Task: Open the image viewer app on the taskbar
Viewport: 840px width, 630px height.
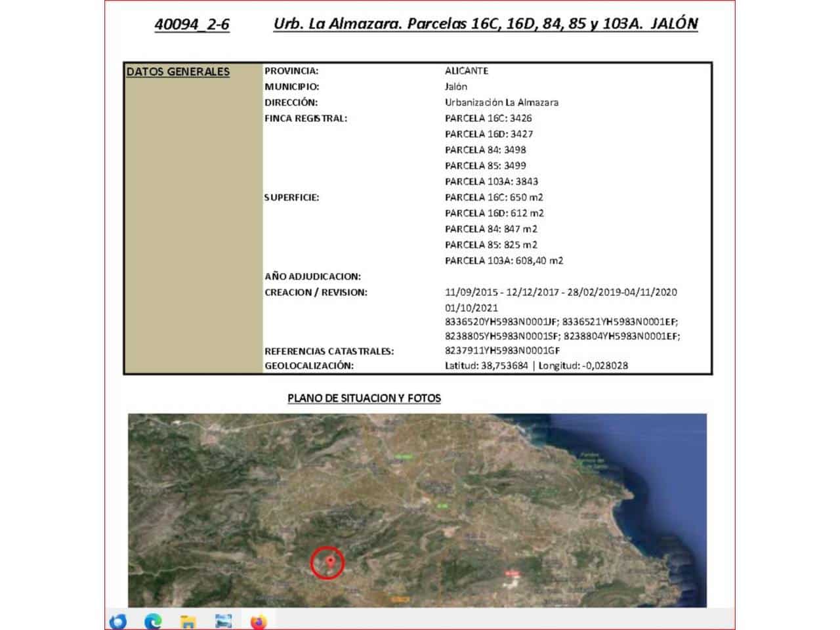Action: click(x=222, y=619)
